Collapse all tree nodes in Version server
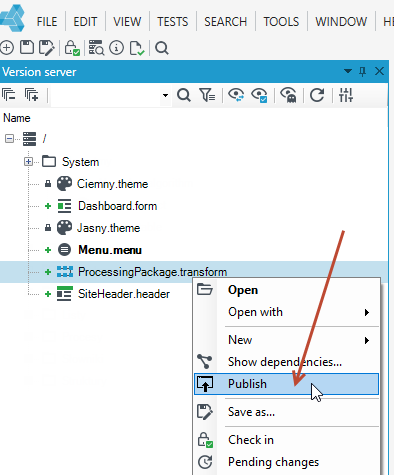Screen dimensions: 394x475 pos(9,95)
